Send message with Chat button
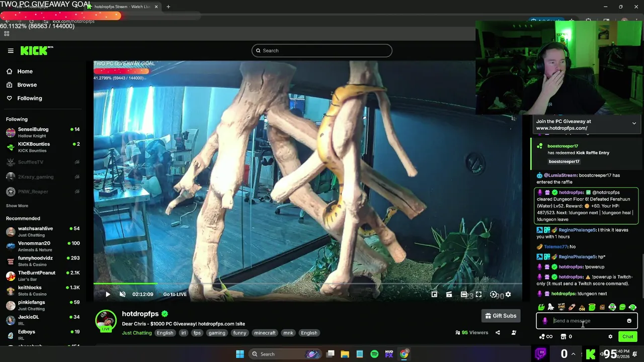 coord(627,337)
